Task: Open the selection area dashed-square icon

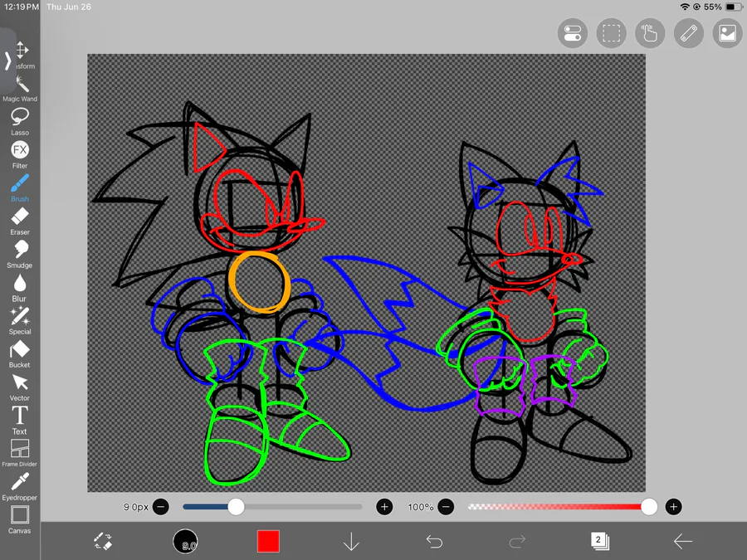Action: pyautogui.click(x=611, y=33)
